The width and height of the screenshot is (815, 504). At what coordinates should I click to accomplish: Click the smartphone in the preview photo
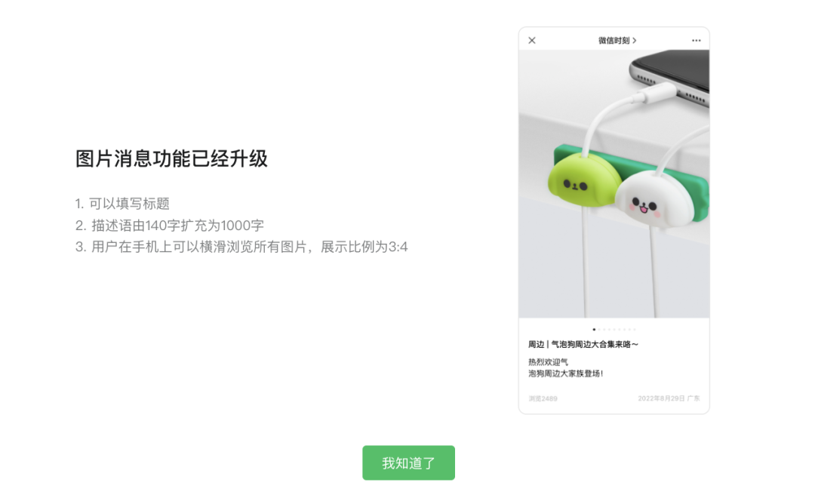click(x=671, y=75)
